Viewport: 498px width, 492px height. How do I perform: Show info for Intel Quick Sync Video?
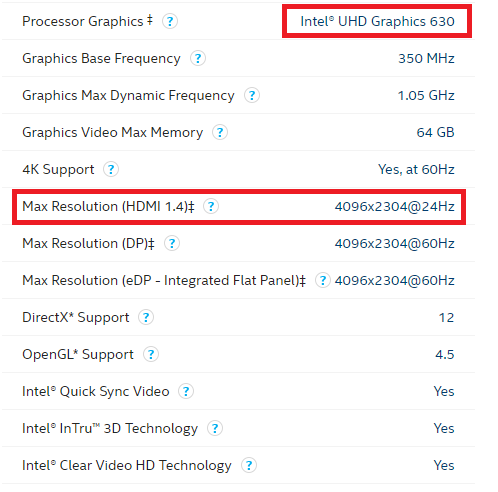[186, 392]
